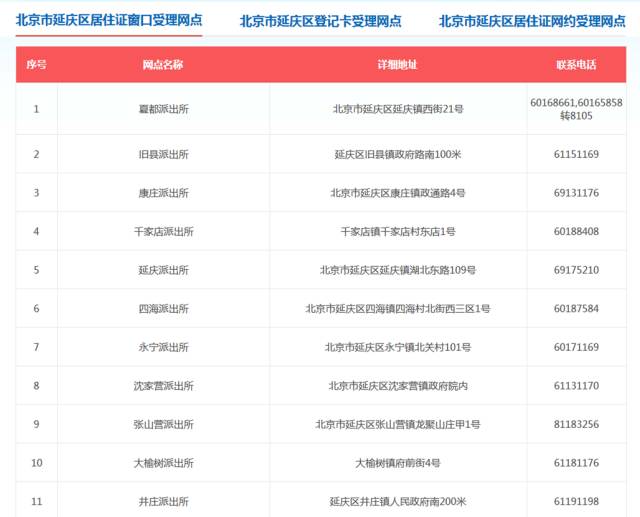Click address 北京市延庆区永宁镇北关村101号
The height and width of the screenshot is (517, 640).
tap(398, 347)
